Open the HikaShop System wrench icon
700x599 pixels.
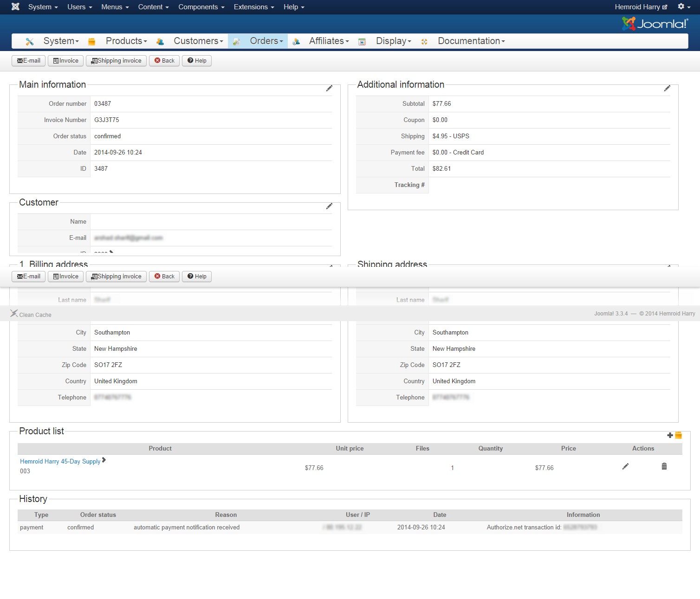(30, 42)
